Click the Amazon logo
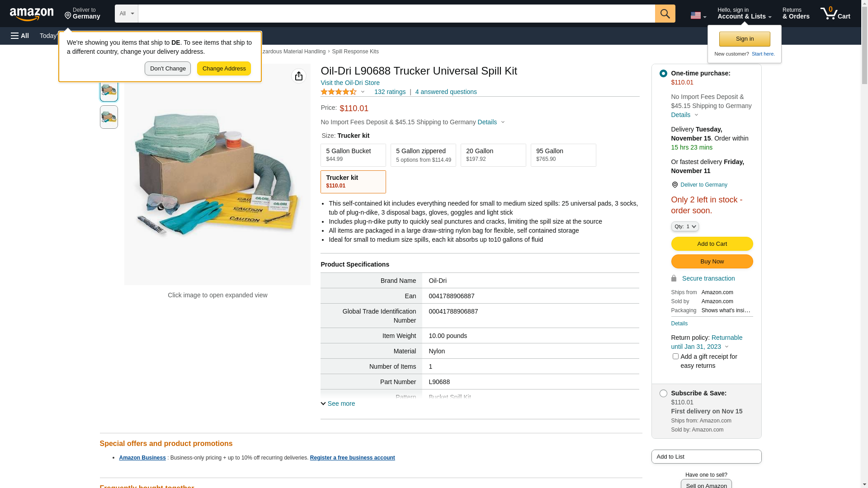This screenshot has height=488, width=868. coord(32,14)
